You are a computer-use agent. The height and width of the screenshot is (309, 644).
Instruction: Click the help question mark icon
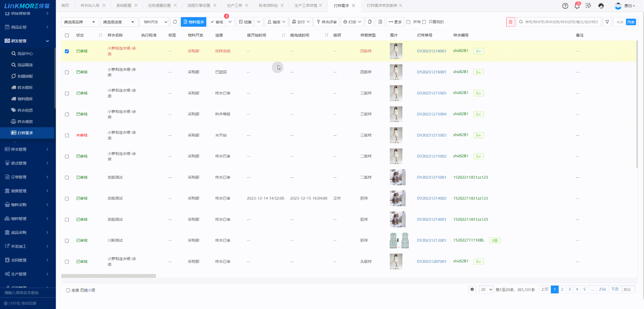[565, 6]
